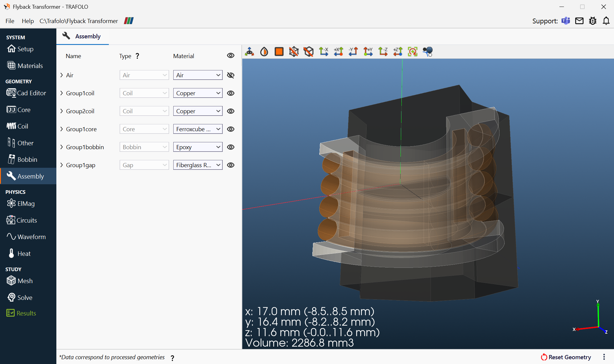Open Group2coil Copper material dropdown

[198, 111]
